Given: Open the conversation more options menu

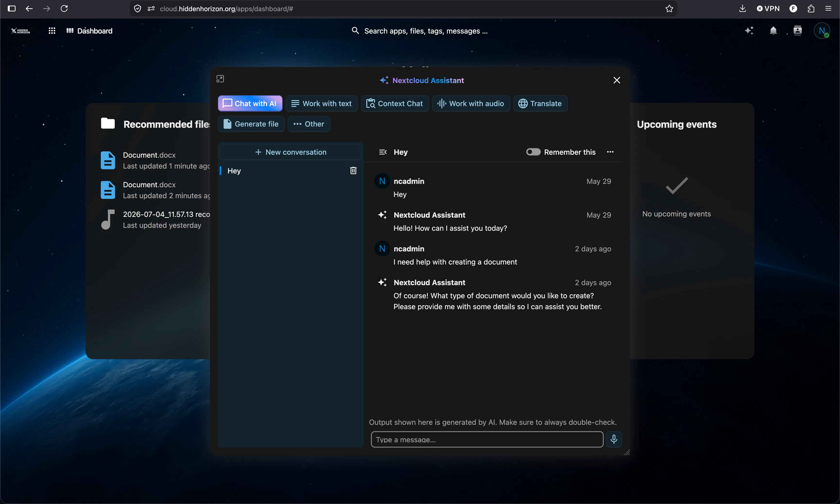Looking at the screenshot, I should 610,152.
